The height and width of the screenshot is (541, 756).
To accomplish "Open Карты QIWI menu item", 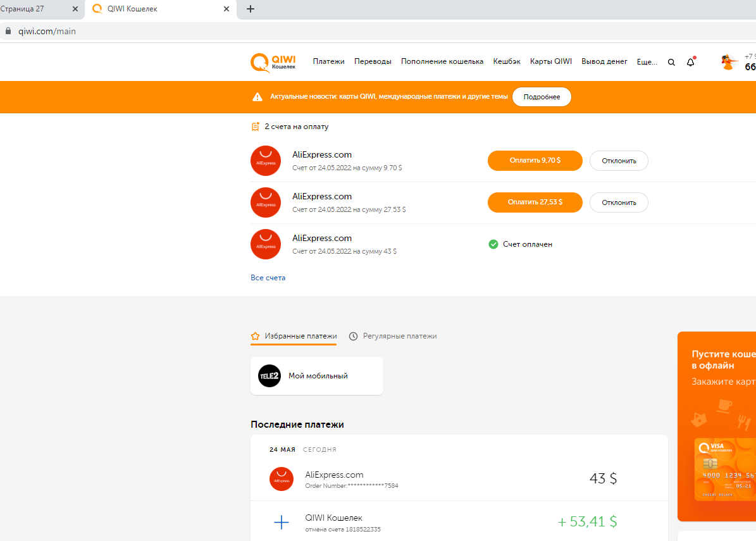I will coord(550,61).
